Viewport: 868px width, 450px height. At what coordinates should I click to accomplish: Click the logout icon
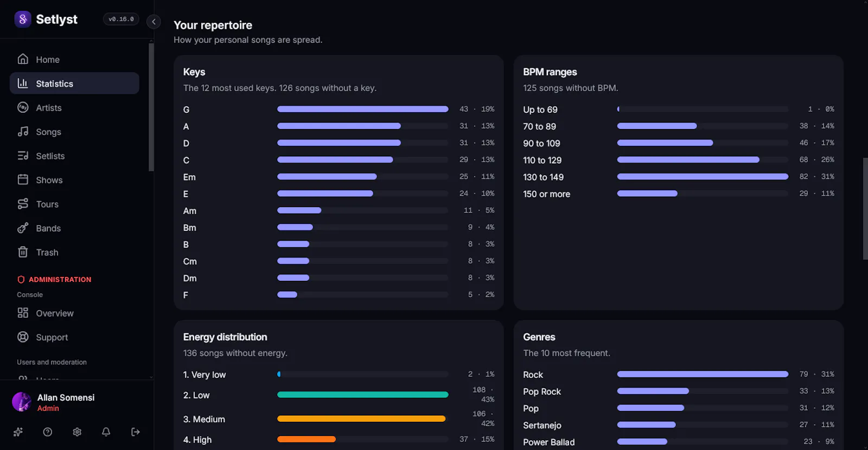click(136, 432)
